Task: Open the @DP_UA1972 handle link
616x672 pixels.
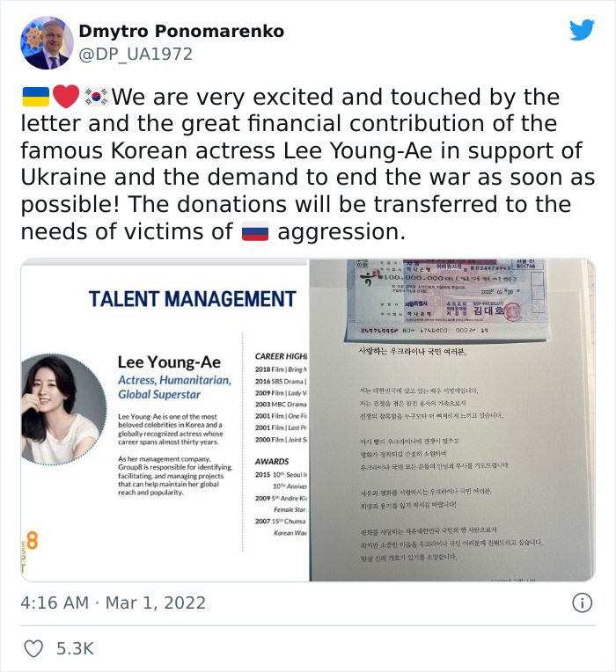Action: (x=136, y=54)
